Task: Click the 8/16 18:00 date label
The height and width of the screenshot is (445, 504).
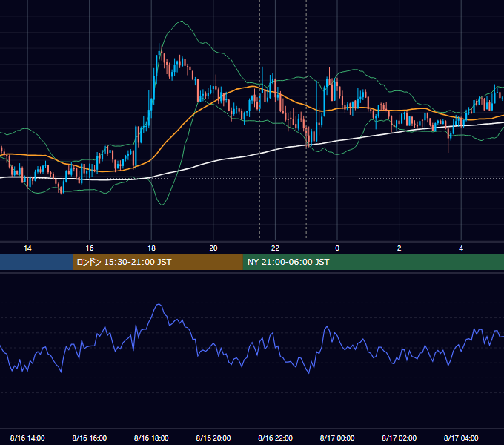Action: click(151, 438)
